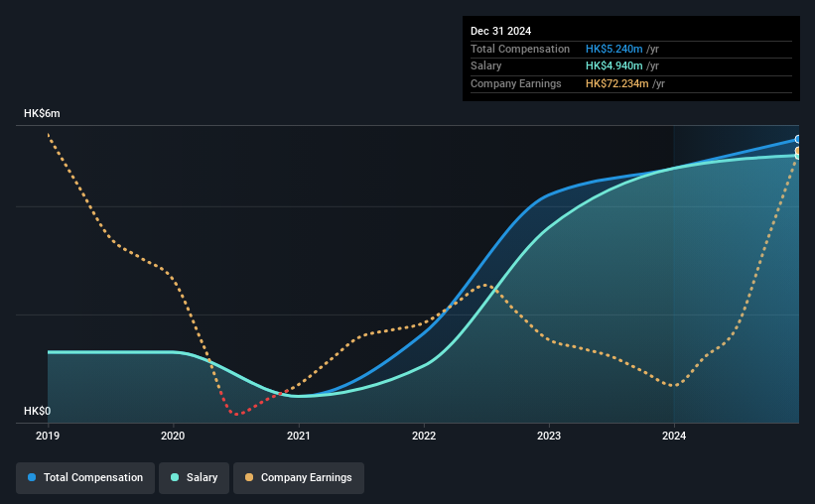The width and height of the screenshot is (815, 504).
Task: Click the Dec 31 2024 tooltip date
Action: click(x=500, y=31)
